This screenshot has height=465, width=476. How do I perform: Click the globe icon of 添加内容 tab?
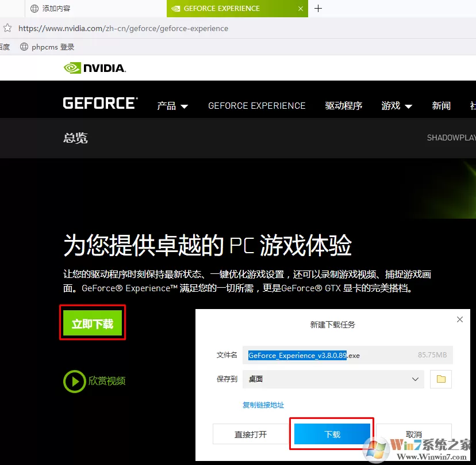point(34,9)
